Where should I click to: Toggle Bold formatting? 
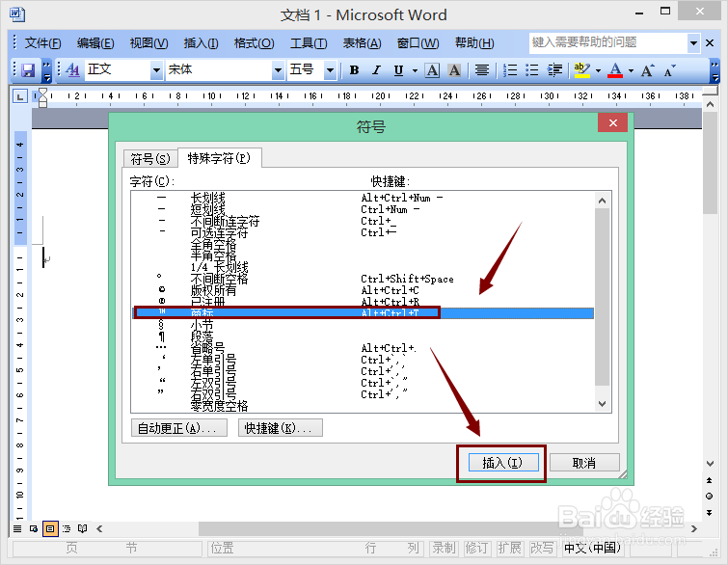(354, 70)
